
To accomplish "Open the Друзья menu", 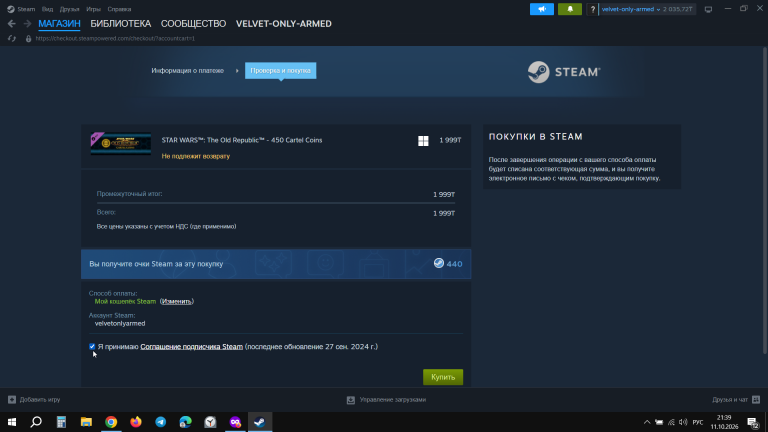I will point(70,9).
